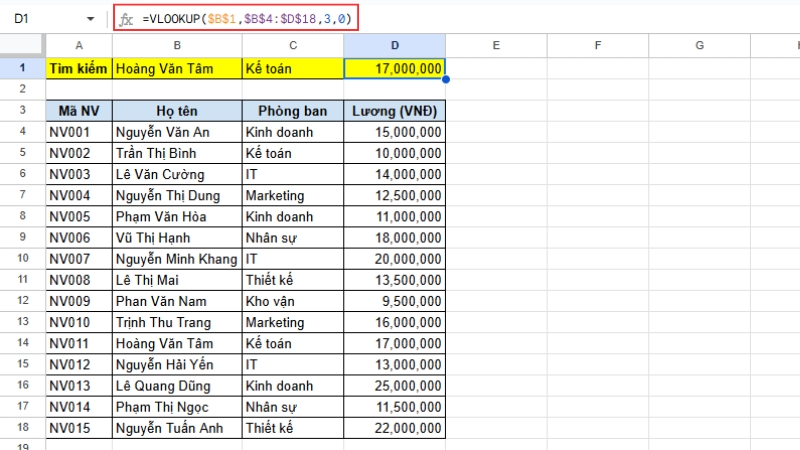Select row 3 header

click(22, 110)
